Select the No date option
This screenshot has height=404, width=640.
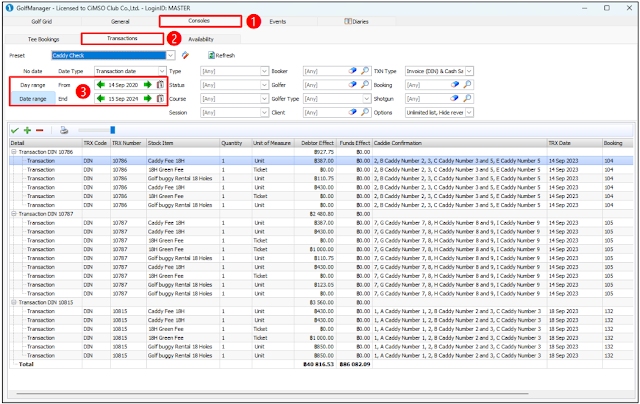(33, 71)
